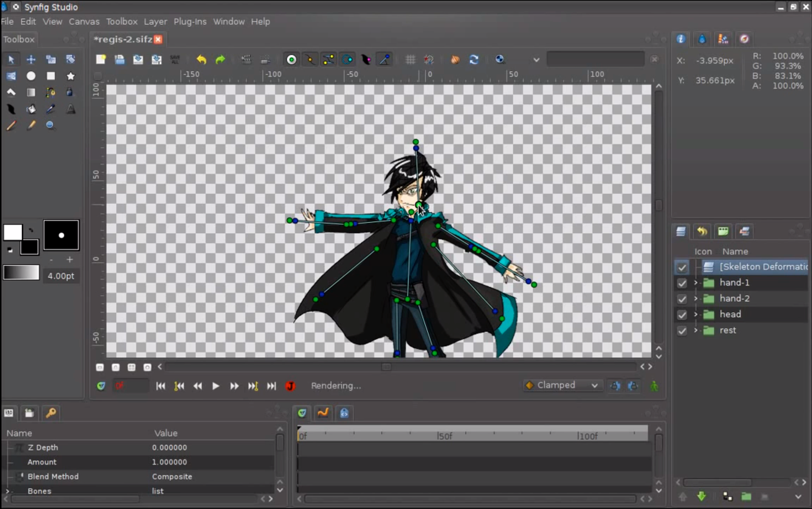This screenshot has height=509, width=812.
Task: Open the Layer menu
Action: point(155,22)
